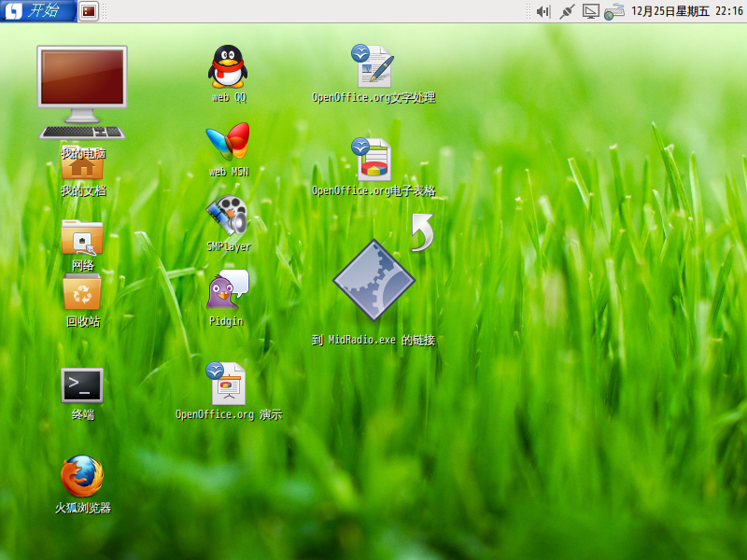The height and width of the screenshot is (560, 747).
Task: Click the 到 MidRadio.exe 的链接 label
Action: 373,340
